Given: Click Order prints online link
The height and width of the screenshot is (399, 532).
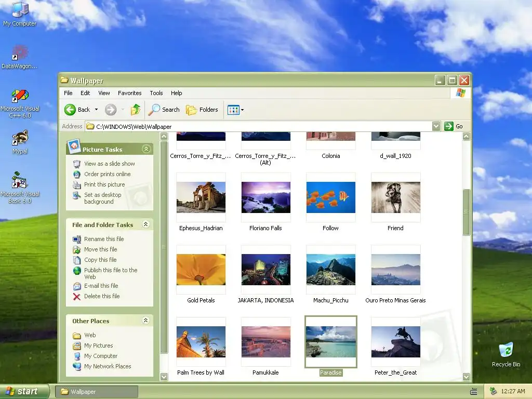Looking at the screenshot, I should click(x=107, y=174).
